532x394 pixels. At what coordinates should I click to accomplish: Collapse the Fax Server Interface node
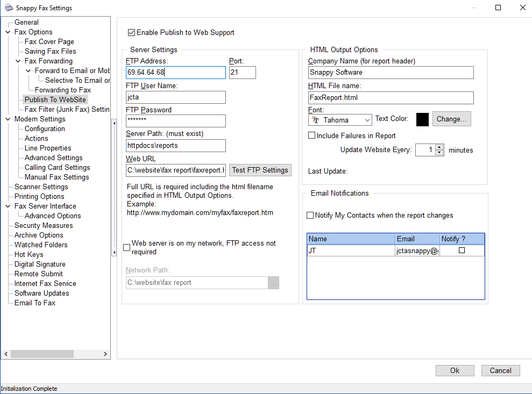point(8,206)
